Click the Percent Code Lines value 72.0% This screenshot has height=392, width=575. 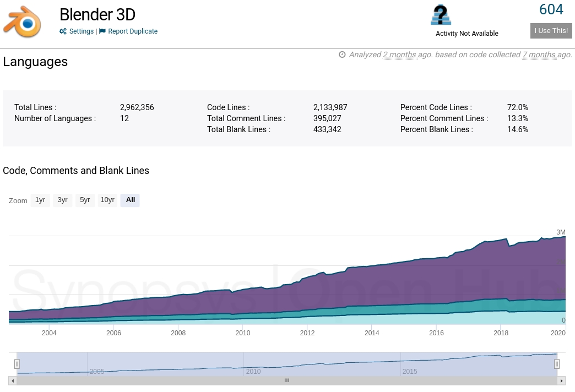pyautogui.click(x=517, y=107)
